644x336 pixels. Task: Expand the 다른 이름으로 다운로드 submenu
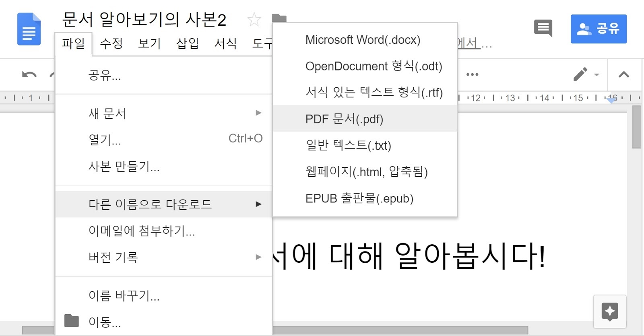click(x=164, y=204)
